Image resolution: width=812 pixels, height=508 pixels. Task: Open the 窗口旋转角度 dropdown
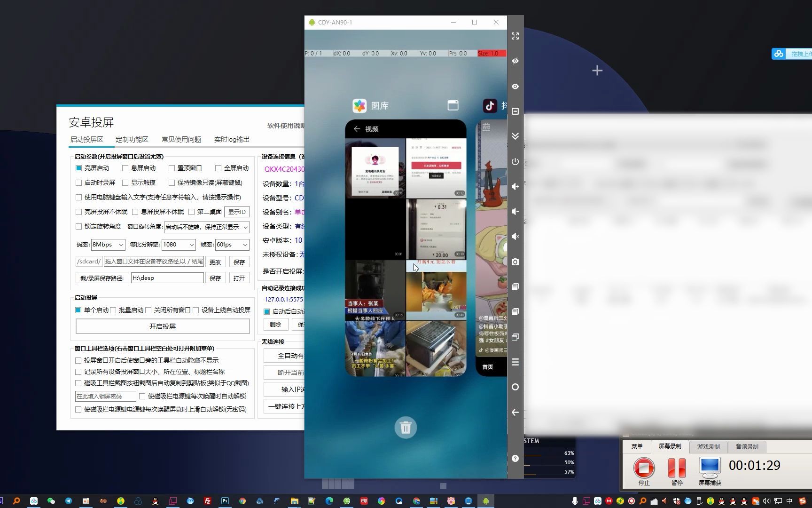point(207,227)
